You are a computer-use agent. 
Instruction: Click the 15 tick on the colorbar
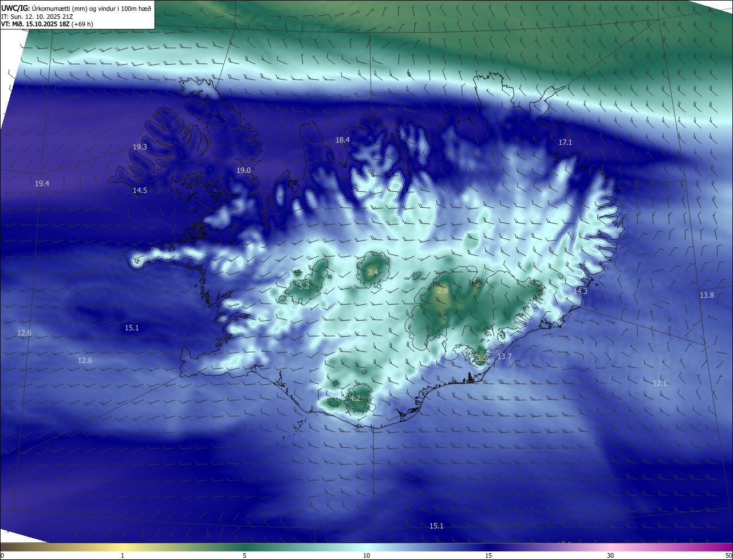488,555
